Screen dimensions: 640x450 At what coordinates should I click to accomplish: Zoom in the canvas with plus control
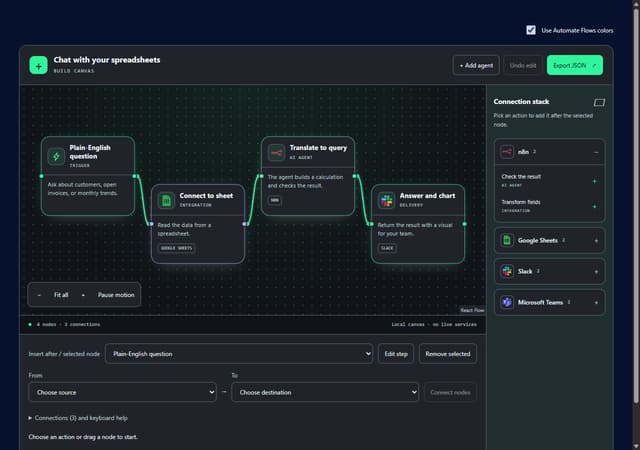click(x=83, y=295)
